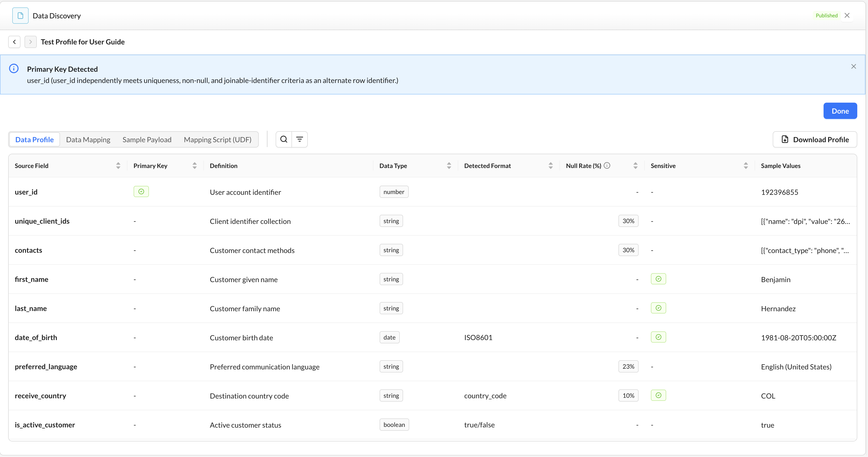Image resolution: width=868 pixels, height=457 pixels.
Task: Click the sensitive check icon for first_name
Action: pyautogui.click(x=659, y=279)
